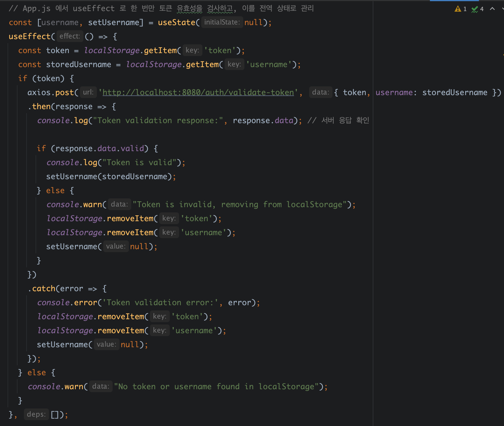Click the console.error call
The image size is (504, 426).
(67, 303)
